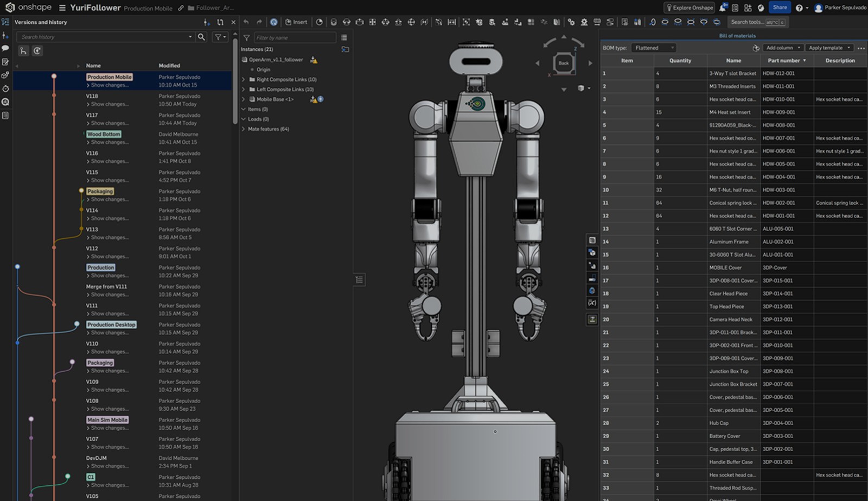Open the Help question mark icon
868x501 pixels.
(x=799, y=8)
